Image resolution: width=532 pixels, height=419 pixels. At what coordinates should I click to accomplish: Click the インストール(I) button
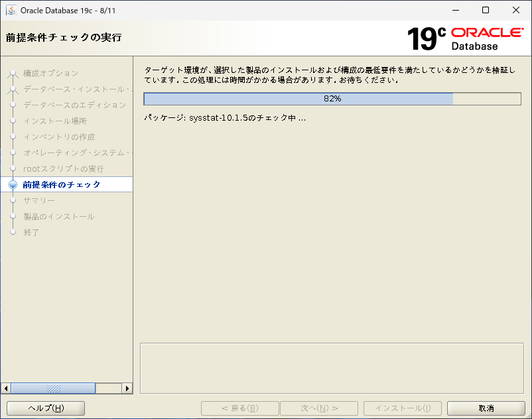click(403, 408)
